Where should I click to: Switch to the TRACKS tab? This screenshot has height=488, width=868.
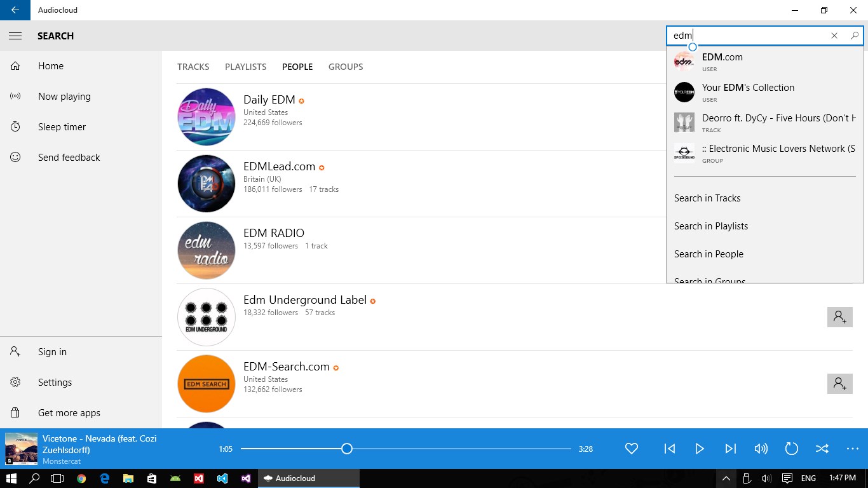(x=193, y=67)
